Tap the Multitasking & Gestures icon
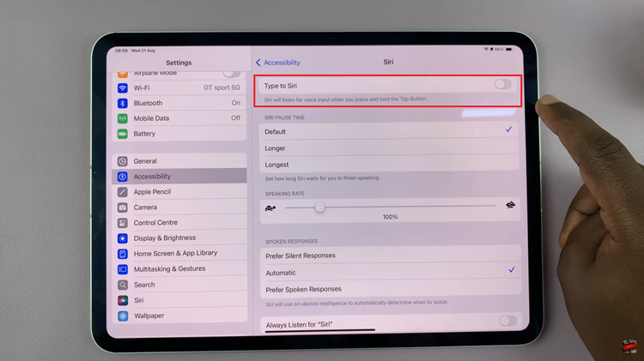The width and height of the screenshot is (644, 361). 123,269
